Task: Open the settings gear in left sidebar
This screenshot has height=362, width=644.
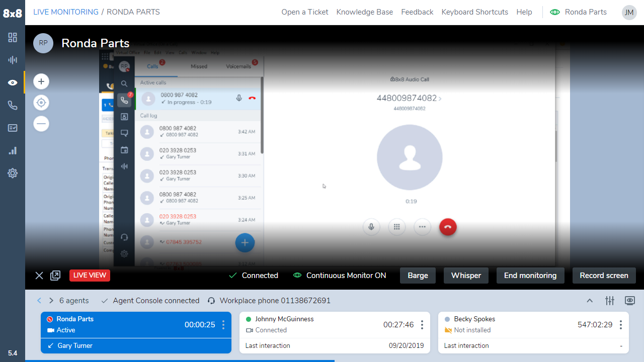Action: 13,173
